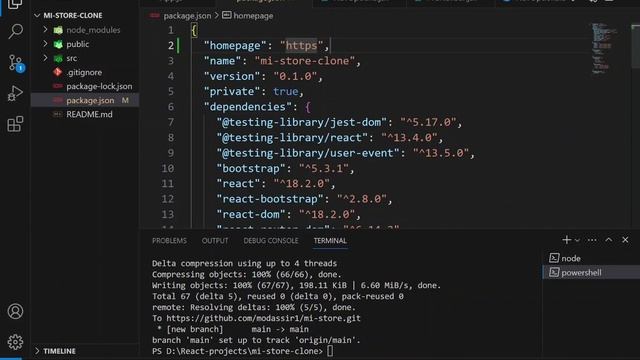Open the Accounts menu icon
The image size is (640, 360).
tap(16, 311)
